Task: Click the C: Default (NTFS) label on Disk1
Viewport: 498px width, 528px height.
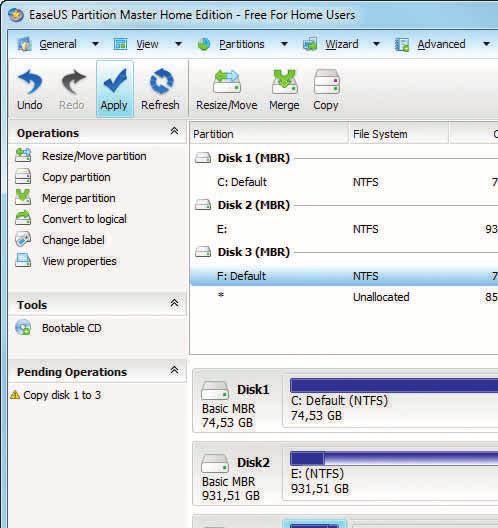Action: 339,401
